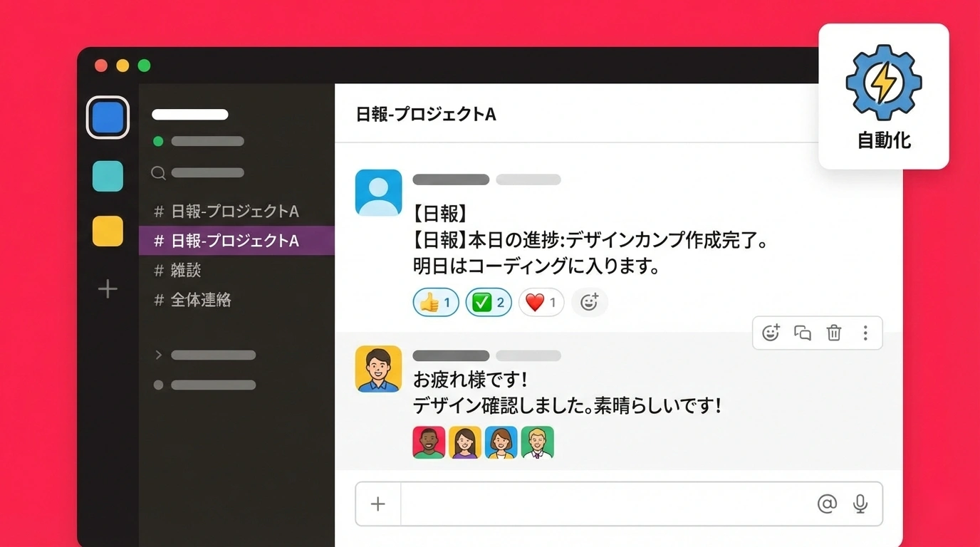The width and height of the screenshot is (980, 547).
Task: Click the microphone icon in message box
Action: point(860,504)
